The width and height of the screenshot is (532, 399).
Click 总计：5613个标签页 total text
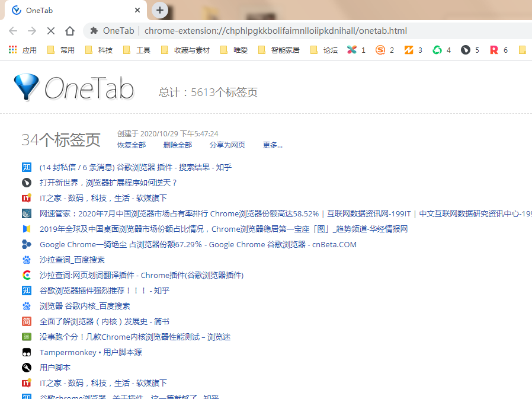point(208,92)
